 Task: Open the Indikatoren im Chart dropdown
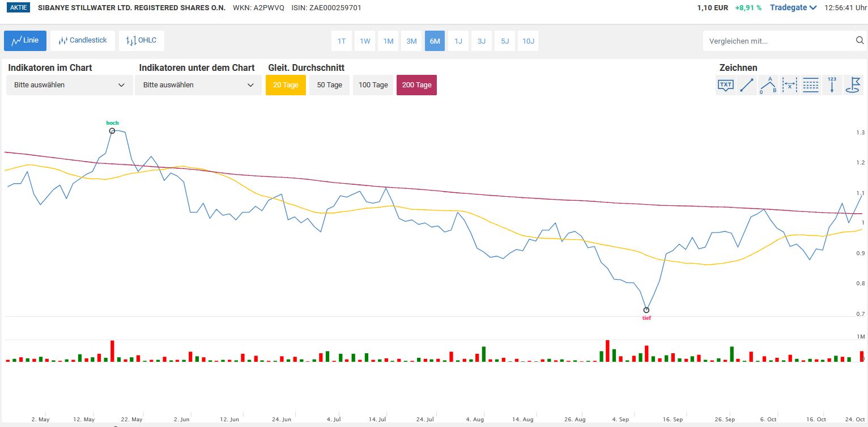69,85
